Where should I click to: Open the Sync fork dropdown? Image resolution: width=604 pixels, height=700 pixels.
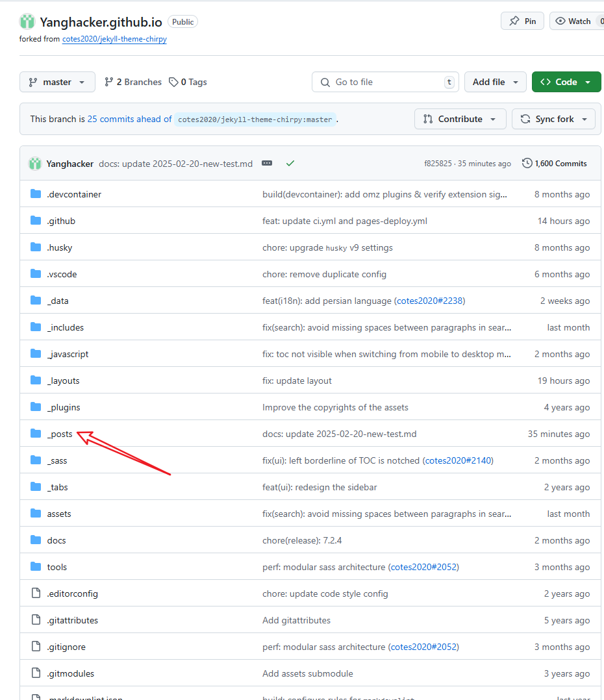click(553, 119)
